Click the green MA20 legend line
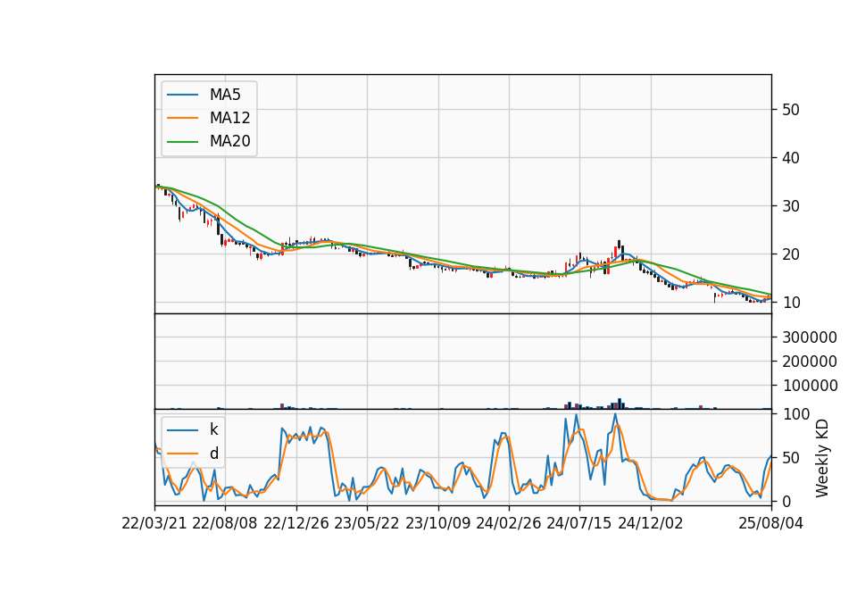The image size is (857, 616). point(182,142)
